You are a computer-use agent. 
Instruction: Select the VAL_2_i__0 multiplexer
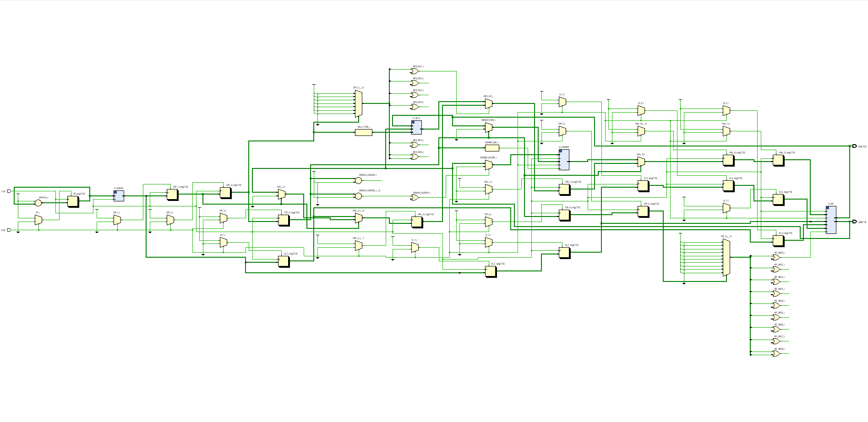(x=359, y=218)
